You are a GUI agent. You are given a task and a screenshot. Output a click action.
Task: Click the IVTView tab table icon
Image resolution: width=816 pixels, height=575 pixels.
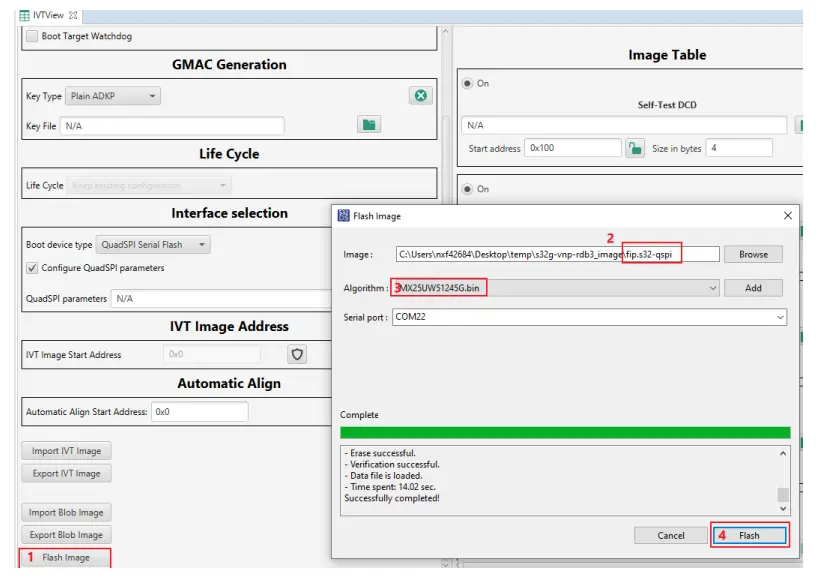tap(24, 16)
